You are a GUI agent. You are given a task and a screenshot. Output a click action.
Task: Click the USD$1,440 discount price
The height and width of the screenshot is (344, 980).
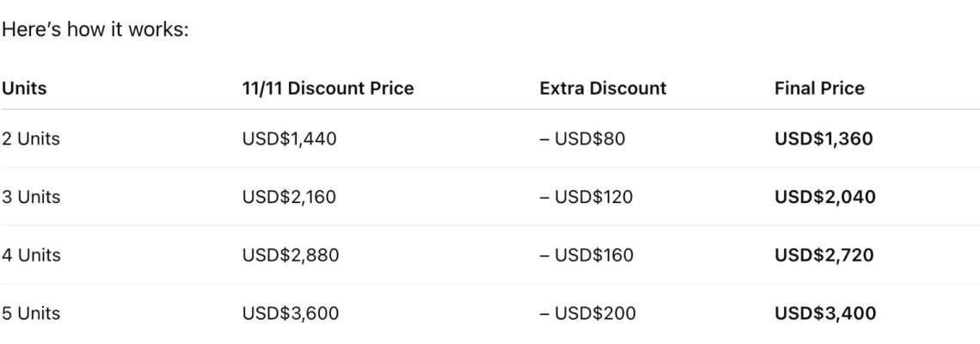289,138
